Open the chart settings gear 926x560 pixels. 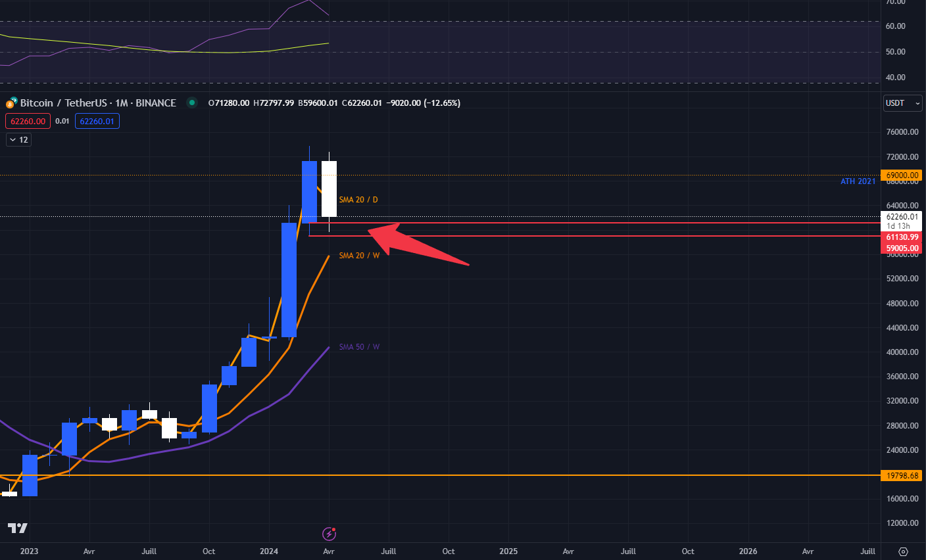tap(903, 552)
